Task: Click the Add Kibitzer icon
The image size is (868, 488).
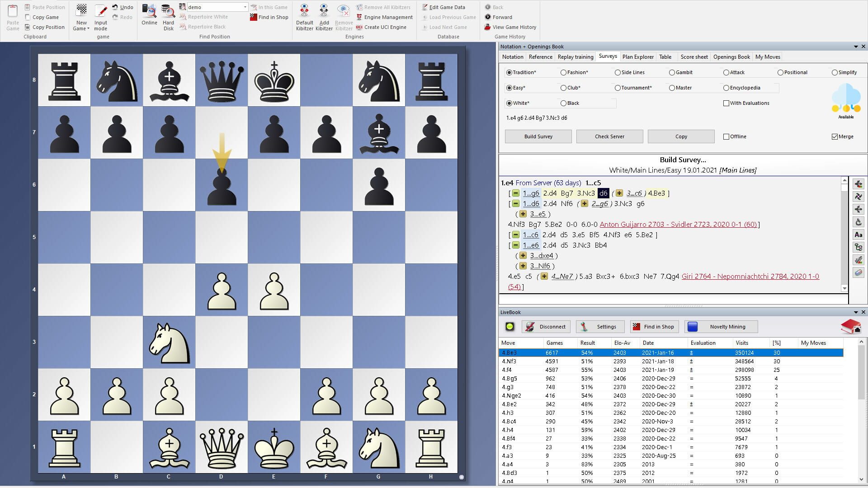Action: (324, 11)
